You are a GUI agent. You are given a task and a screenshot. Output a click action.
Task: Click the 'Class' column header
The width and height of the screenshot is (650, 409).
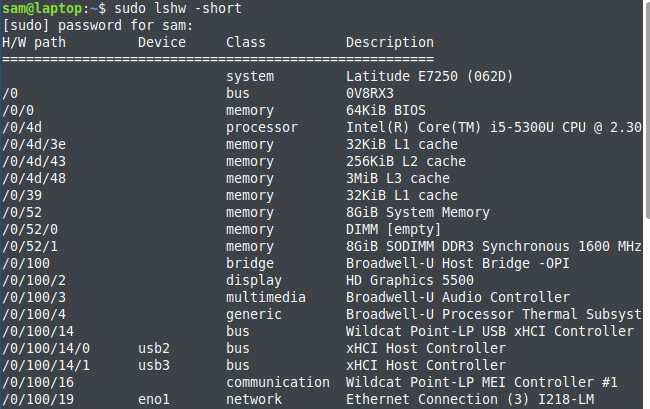246,43
